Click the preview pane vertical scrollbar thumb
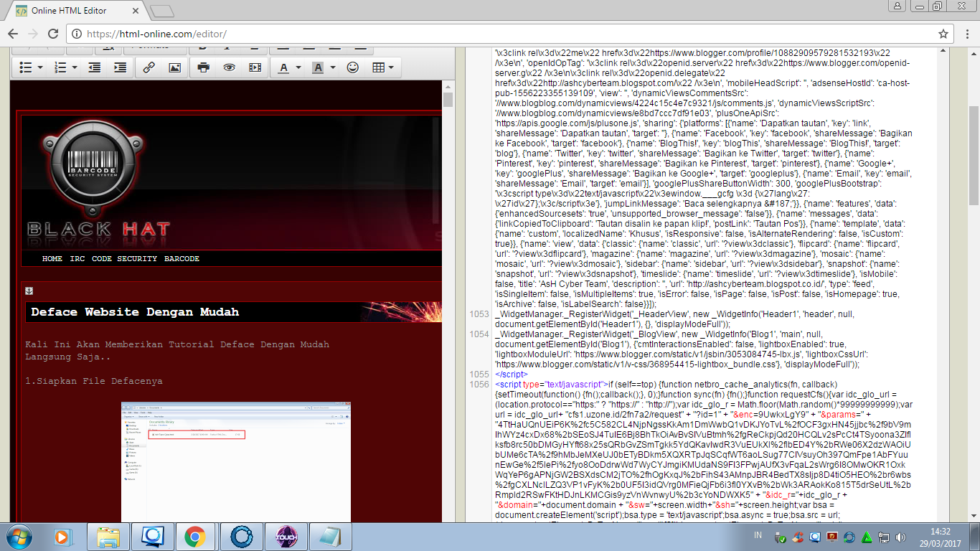The width and height of the screenshot is (980, 551). pyautogui.click(x=448, y=99)
